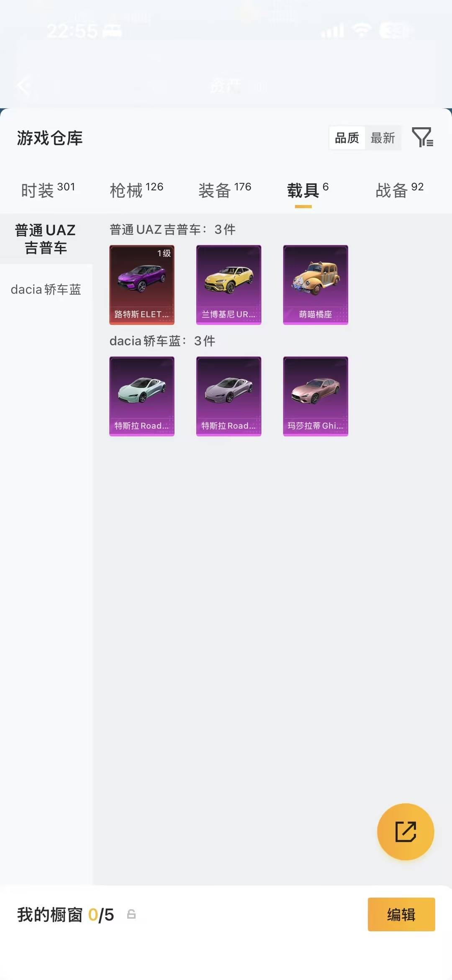Select the pink 玛莎拉蒂 Ghibli item

[x=316, y=396]
